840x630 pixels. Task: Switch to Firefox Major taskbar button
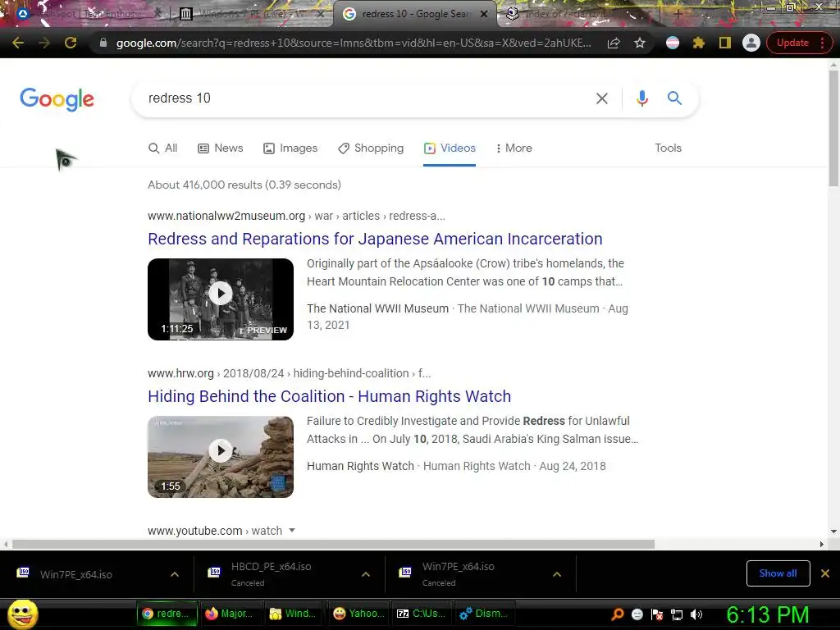(229, 614)
